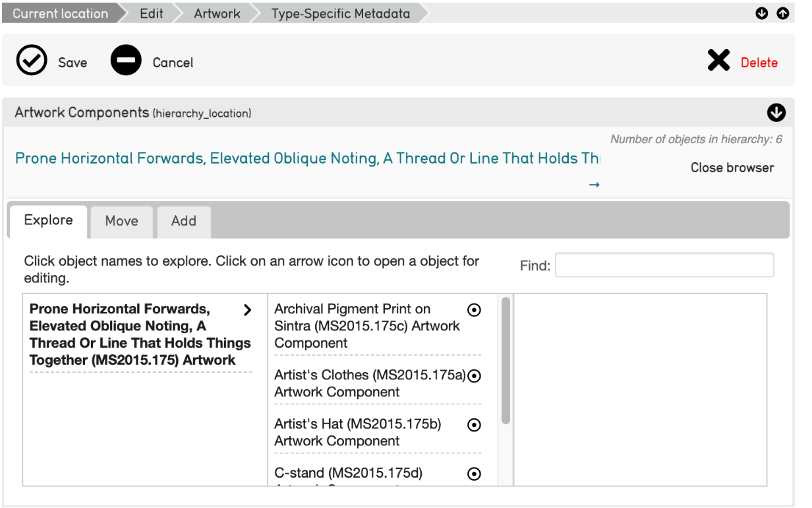Click the Delete X icon
The height and width of the screenshot is (508, 812).
[718, 61]
